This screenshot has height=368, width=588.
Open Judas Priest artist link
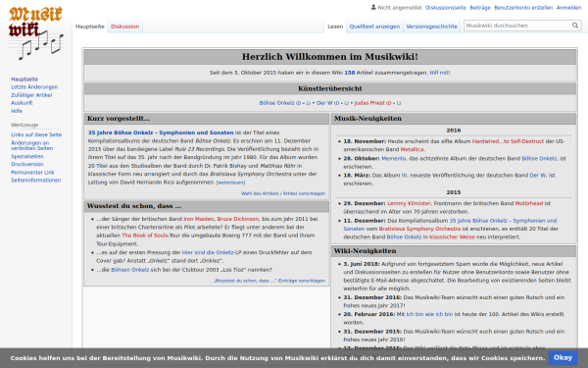click(369, 103)
